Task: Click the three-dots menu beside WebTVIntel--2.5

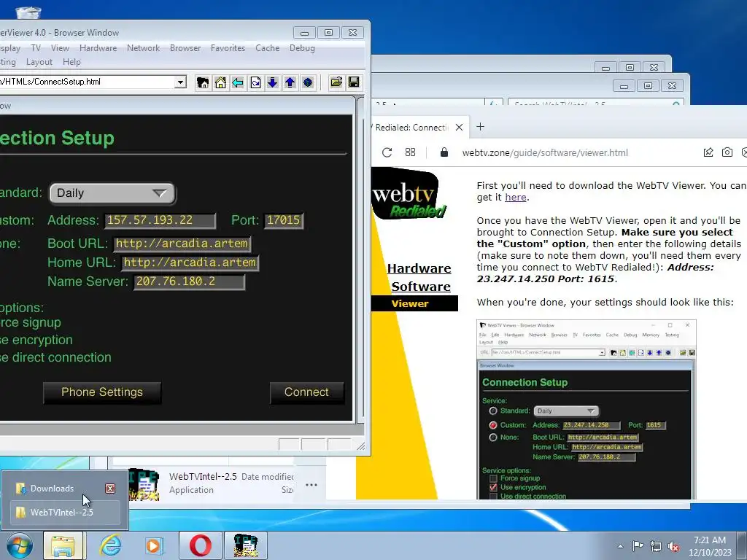Action: (x=311, y=485)
